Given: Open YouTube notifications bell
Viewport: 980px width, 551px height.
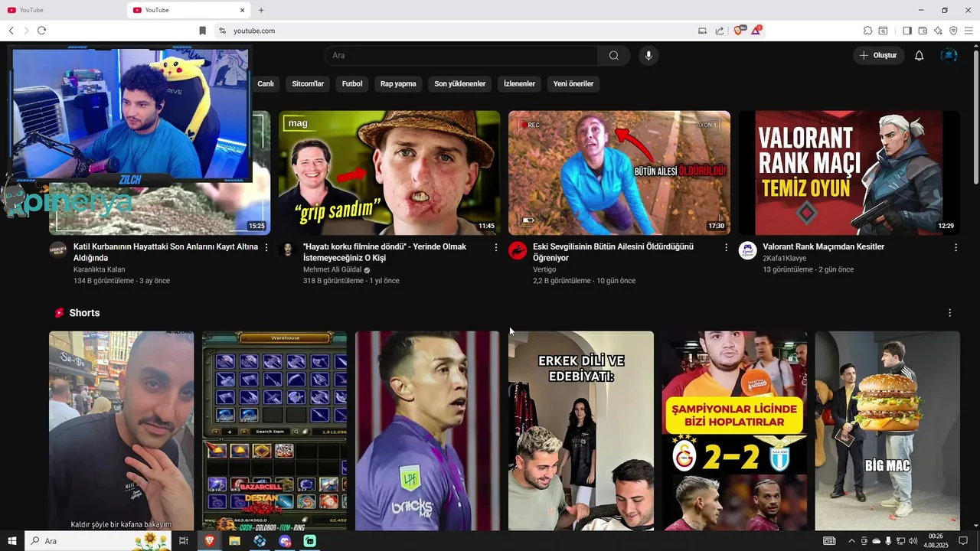Looking at the screenshot, I should (x=920, y=55).
